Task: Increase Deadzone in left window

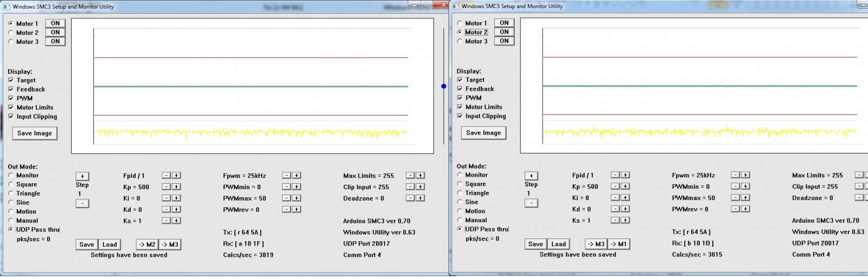Action: [x=420, y=198]
